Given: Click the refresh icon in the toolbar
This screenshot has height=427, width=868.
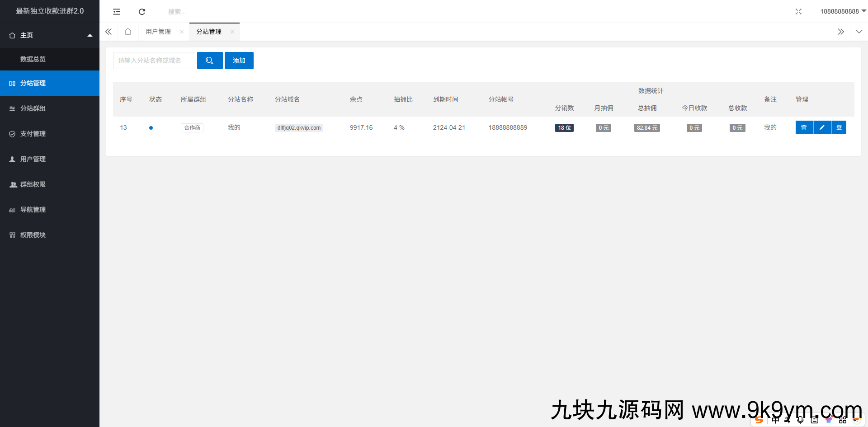Looking at the screenshot, I should 142,11.
